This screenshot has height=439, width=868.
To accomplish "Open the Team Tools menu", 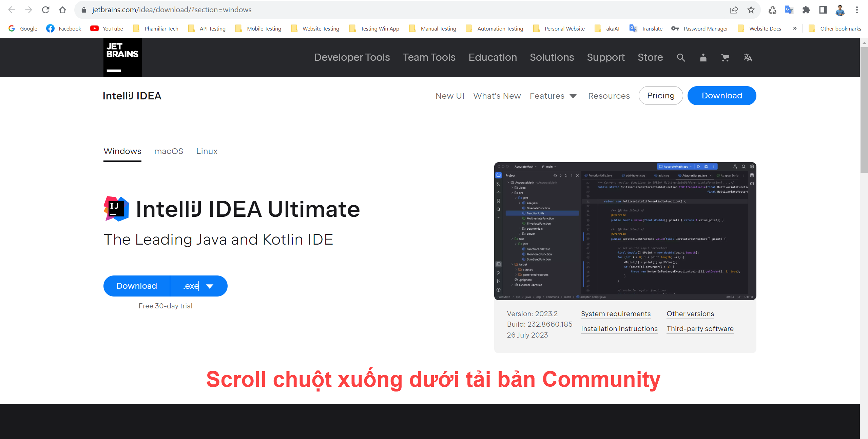I will (429, 57).
